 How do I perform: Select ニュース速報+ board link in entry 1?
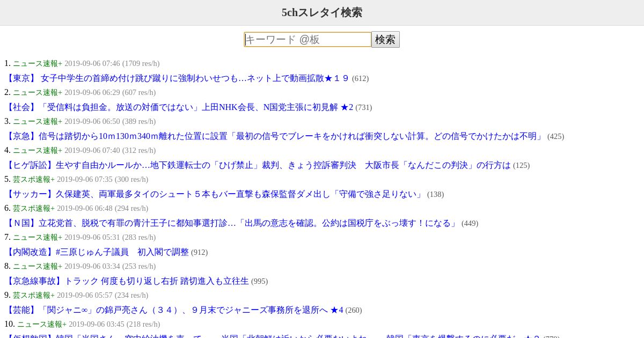click(38, 63)
